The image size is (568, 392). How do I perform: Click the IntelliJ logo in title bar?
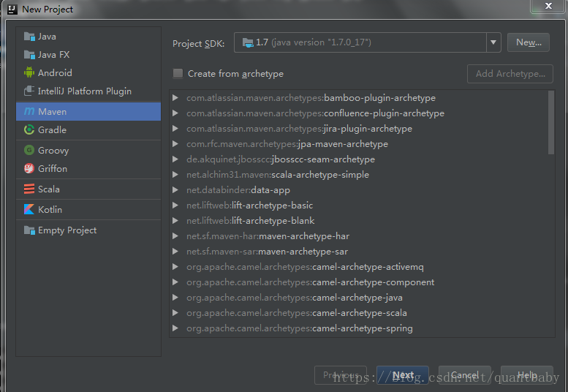pos(12,9)
